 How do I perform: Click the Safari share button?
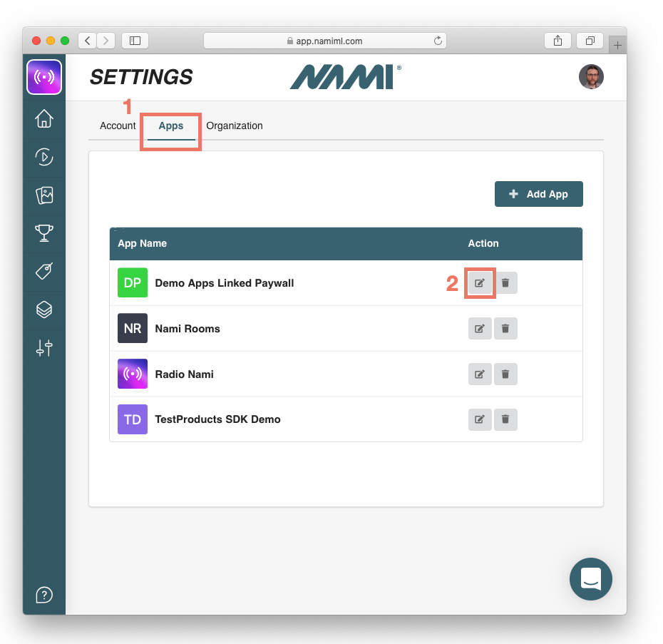pos(557,41)
